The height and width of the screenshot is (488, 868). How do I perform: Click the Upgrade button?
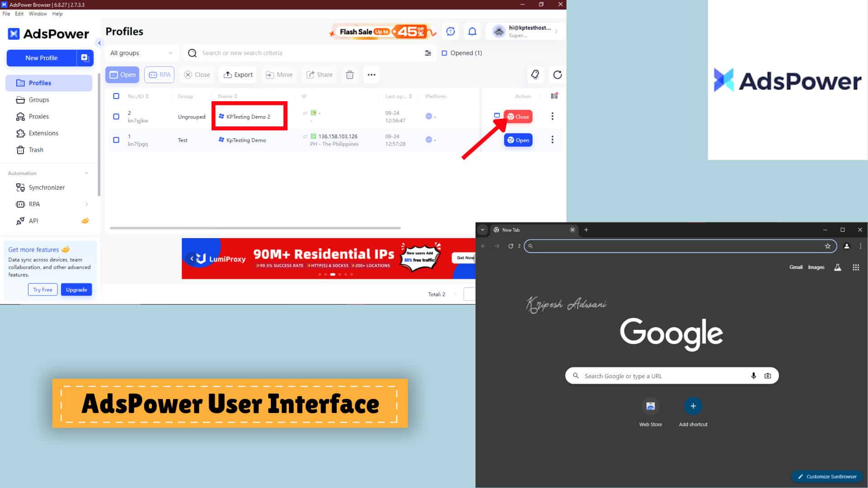click(x=76, y=290)
